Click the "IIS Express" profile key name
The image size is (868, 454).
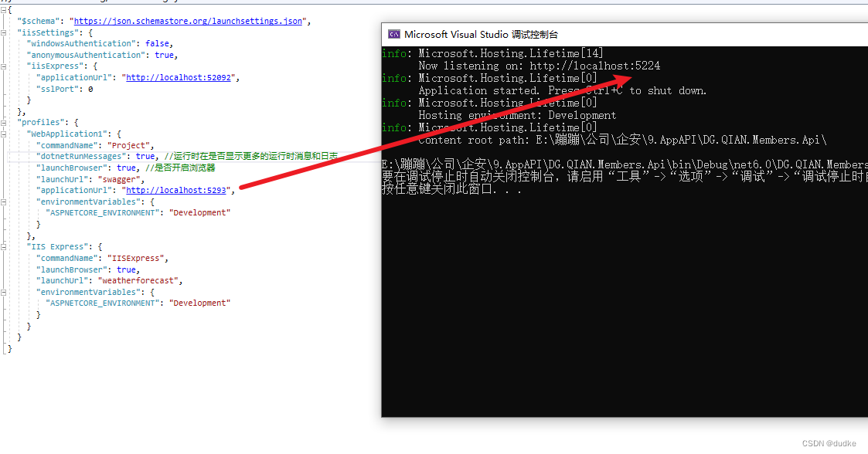pos(57,246)
